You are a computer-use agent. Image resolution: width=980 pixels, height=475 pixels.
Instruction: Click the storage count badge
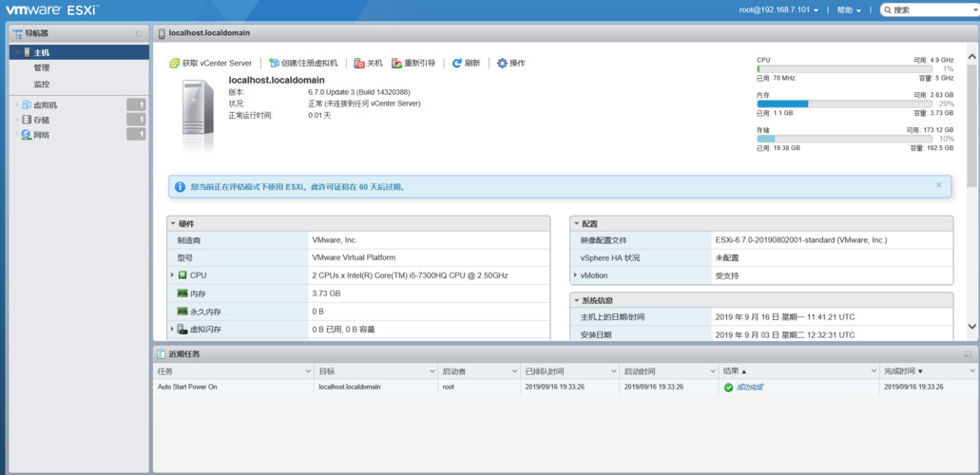(136, 120)
